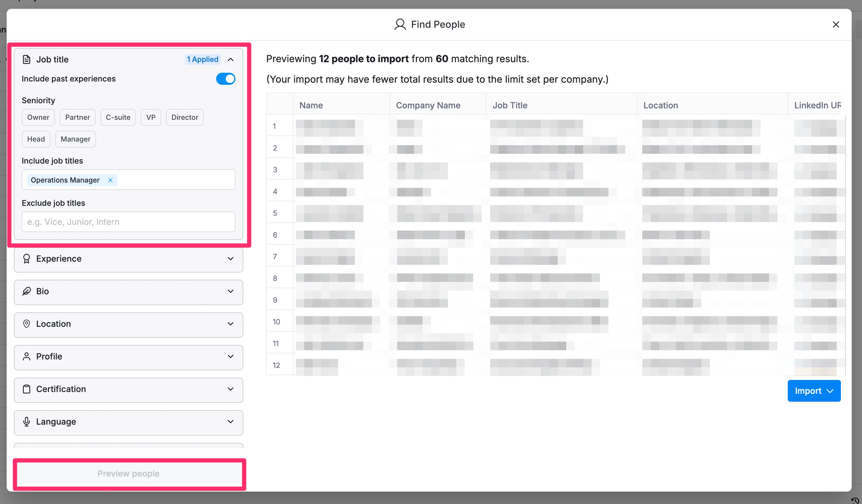Click the Experience award ribbon icon

pyautogui.click(x=26, y=259)
